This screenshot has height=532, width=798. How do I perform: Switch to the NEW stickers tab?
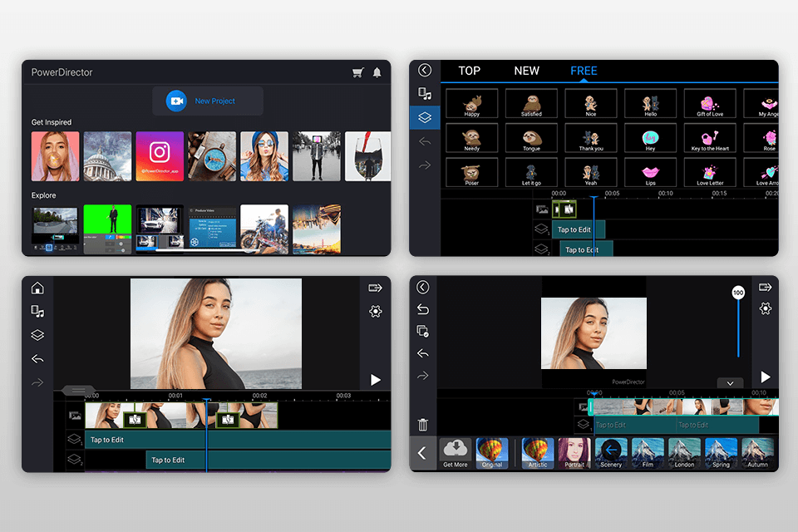point(527,71)
